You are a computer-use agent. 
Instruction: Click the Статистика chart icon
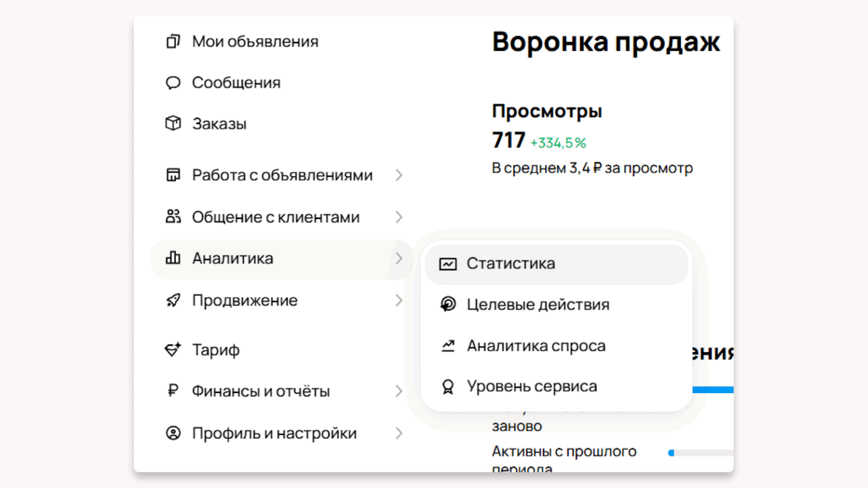point(448,264)
